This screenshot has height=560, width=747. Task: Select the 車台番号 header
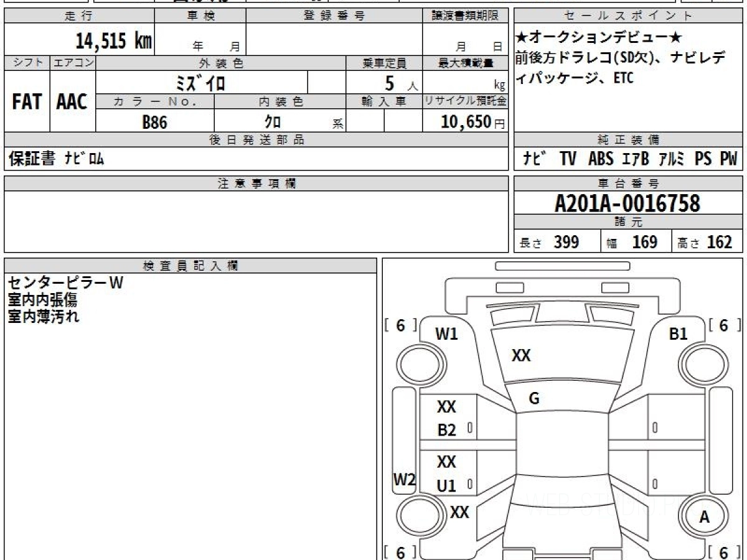tap(629, 183)
